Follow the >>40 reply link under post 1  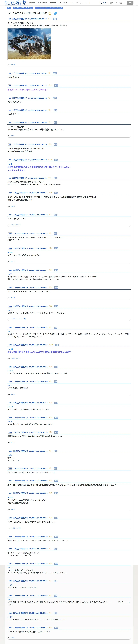coord(13,65)
